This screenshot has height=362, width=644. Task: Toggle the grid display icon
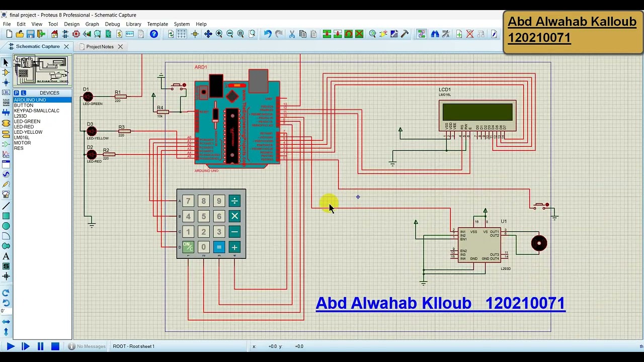pyautogui.click(x=182, y=34)
